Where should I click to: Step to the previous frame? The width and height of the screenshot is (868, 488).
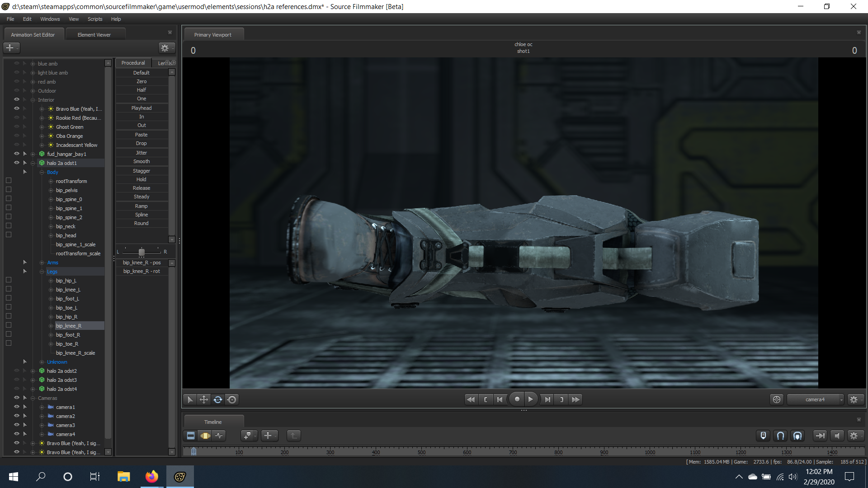500,399
